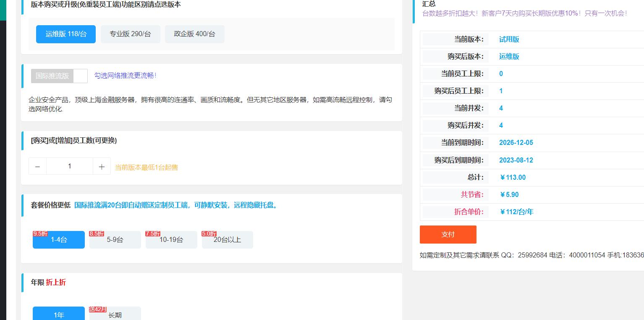Select the 10-19台 package tier
The width and height of the screenshot is (644, 320).
tap(171, 240)
